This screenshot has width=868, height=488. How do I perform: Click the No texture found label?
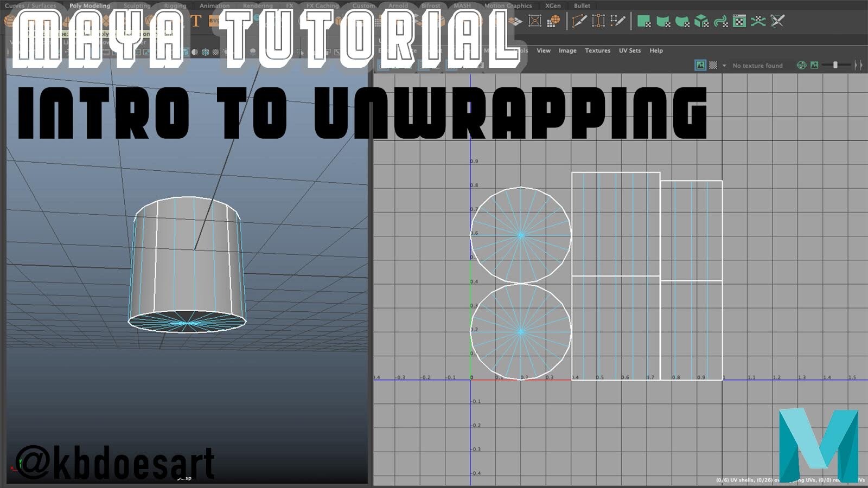coord(757,65)
